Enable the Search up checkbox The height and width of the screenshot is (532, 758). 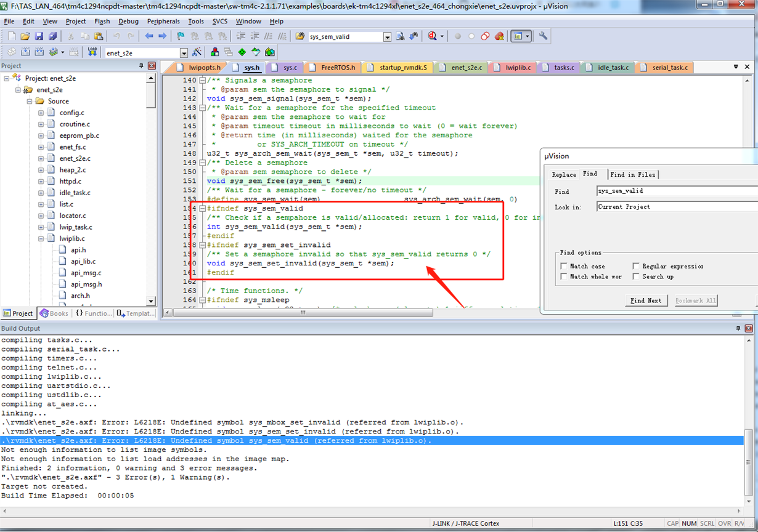636,276
